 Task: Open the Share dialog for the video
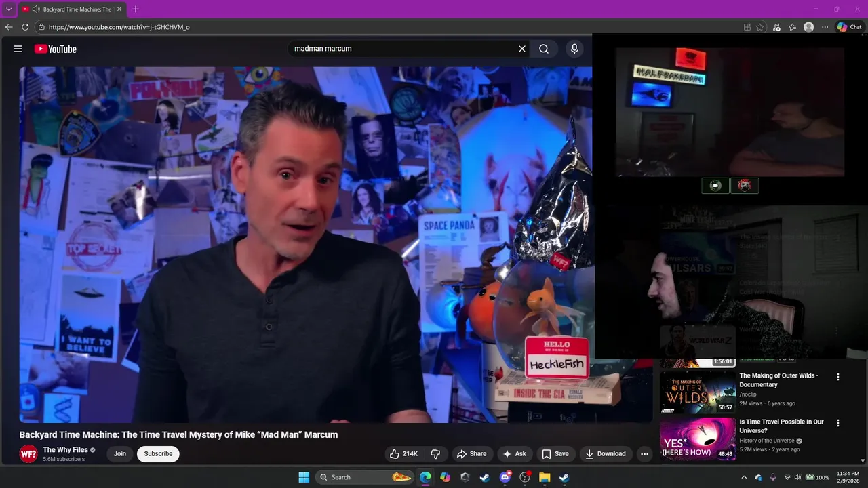[471, 454]
